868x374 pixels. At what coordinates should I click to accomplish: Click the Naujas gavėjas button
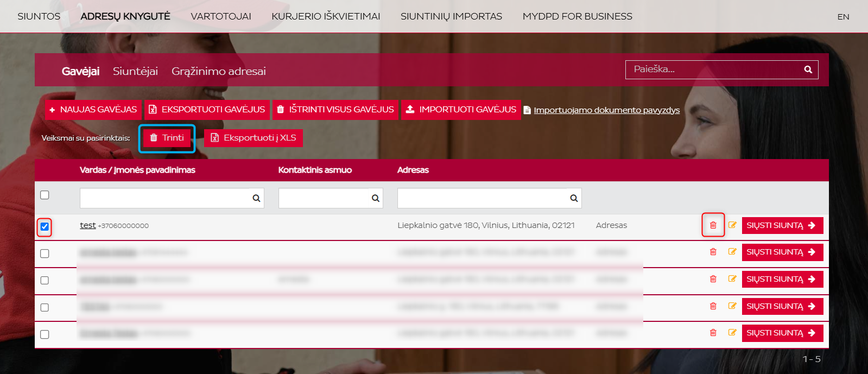93,110
